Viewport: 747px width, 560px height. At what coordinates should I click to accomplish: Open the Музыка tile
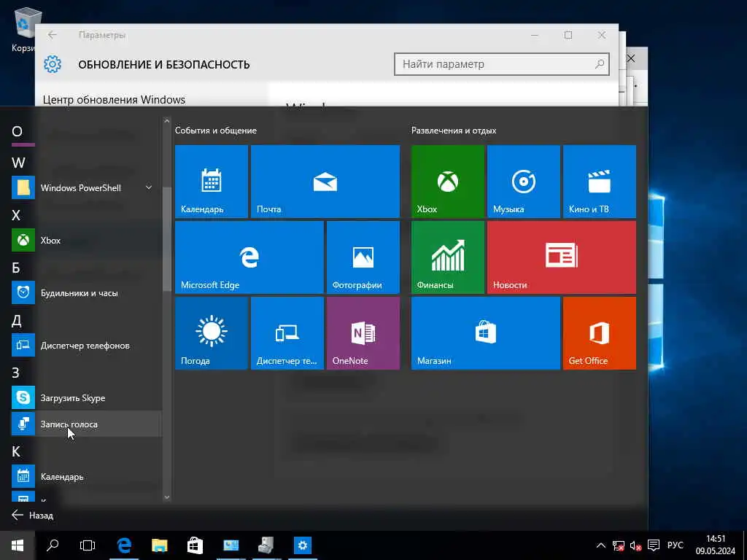coord(524,182)
